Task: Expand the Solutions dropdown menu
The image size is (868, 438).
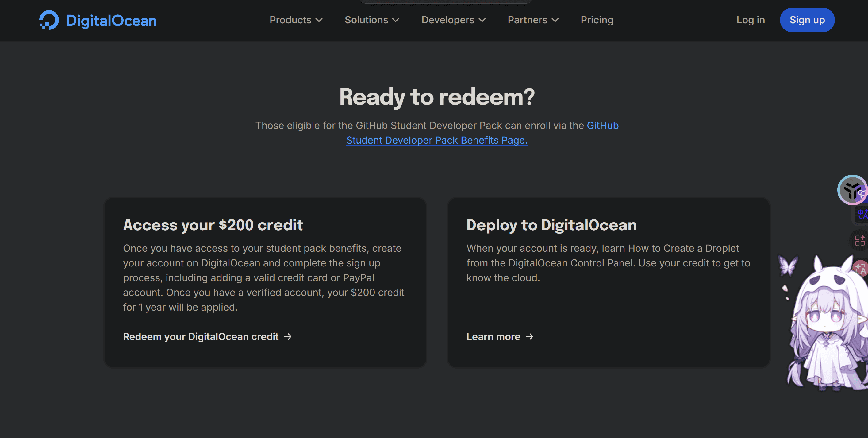Action: coord(372,20)
